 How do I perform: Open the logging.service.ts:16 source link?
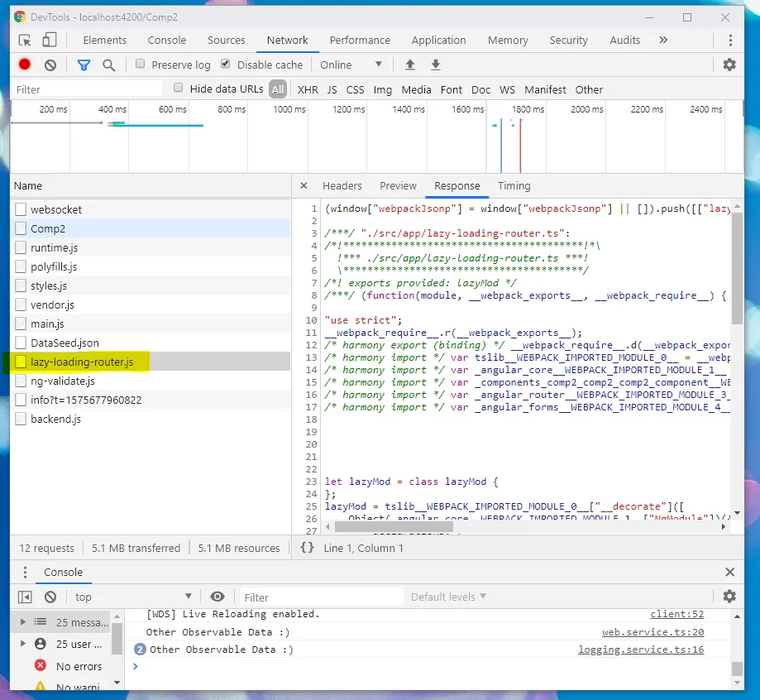click(640, 650)
